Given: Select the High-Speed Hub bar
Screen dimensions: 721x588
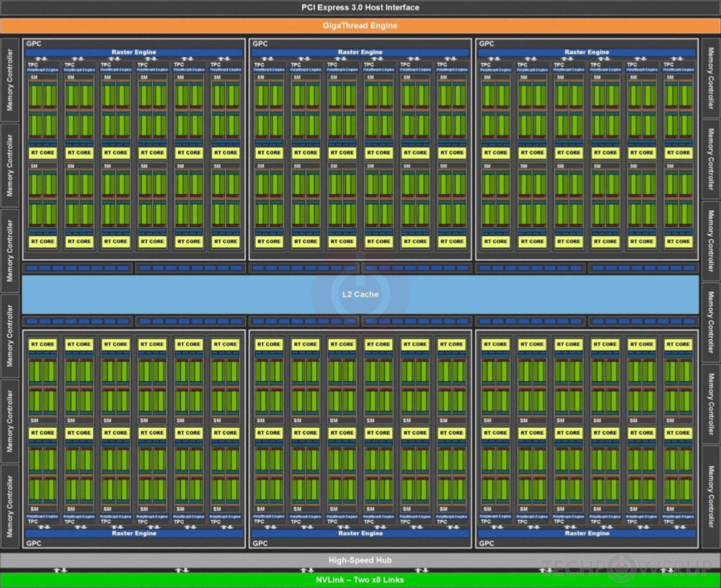Looking at the screenshot, I should 360,560.
